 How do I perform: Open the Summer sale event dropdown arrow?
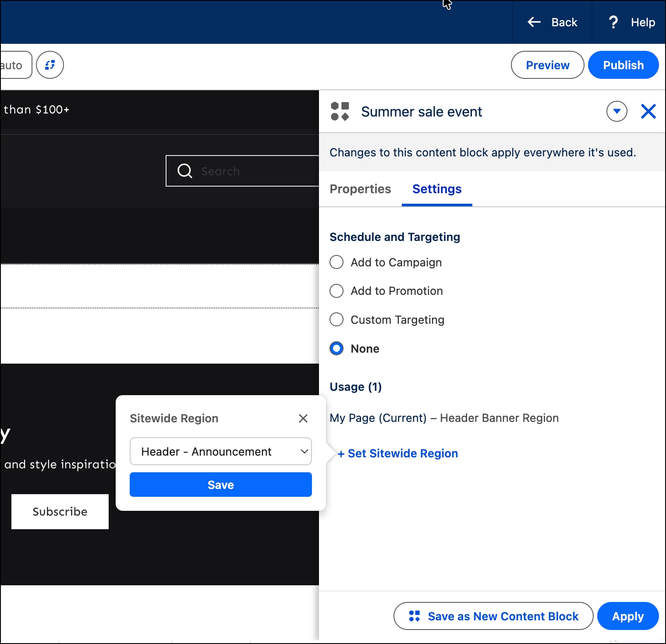(x=616, y=111)
